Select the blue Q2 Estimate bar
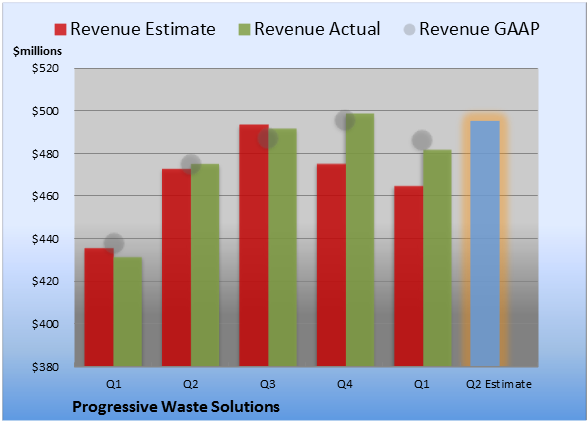 click(x=485, y=243)
